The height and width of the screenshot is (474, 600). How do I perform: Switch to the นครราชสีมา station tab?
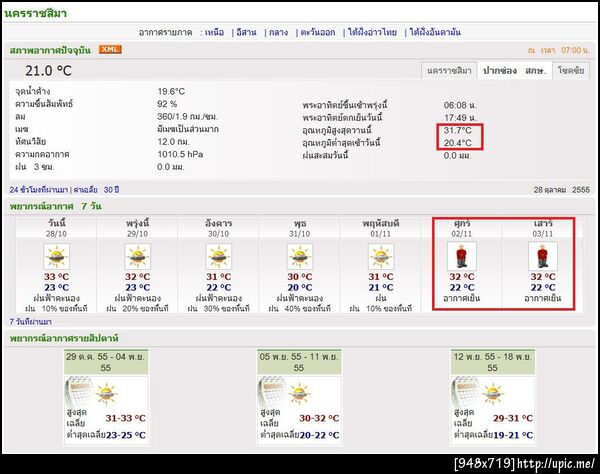click(x=449, y=70)
